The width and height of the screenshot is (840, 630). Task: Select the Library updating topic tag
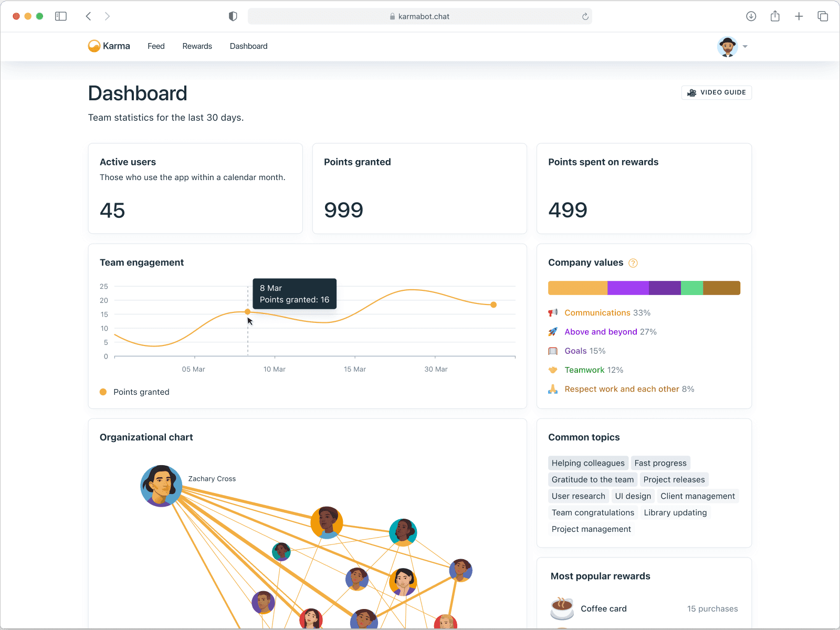pyautogui.click(x=676, y=512)
